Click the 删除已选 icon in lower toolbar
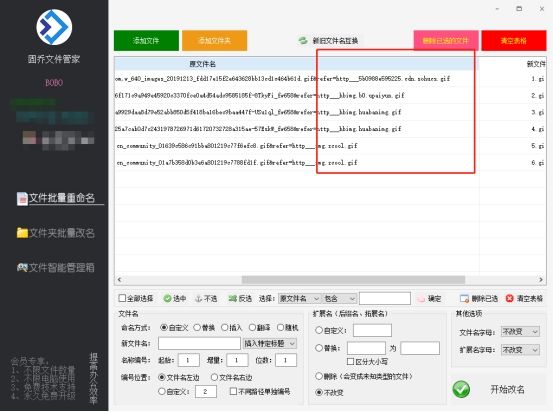The height and width of the screenshot is (412, 553). pos(464,299)
